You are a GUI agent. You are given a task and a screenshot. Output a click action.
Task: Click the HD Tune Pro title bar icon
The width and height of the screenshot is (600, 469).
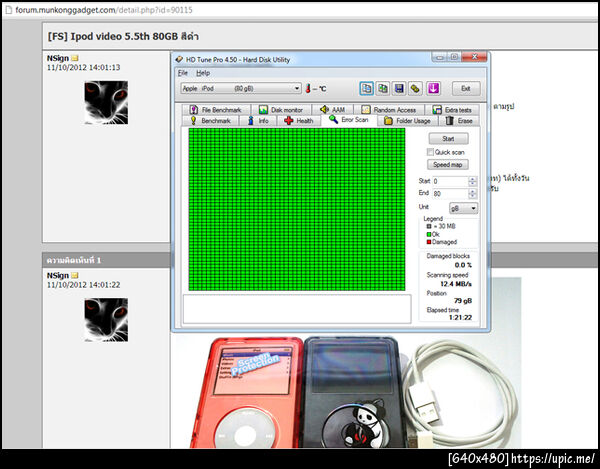point(179,59)
